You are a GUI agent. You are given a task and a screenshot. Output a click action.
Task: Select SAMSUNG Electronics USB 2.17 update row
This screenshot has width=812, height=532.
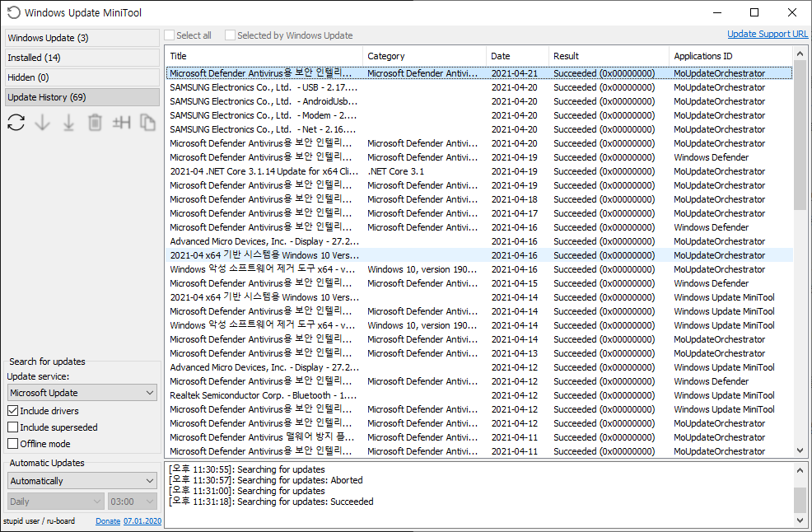(479, 87)
